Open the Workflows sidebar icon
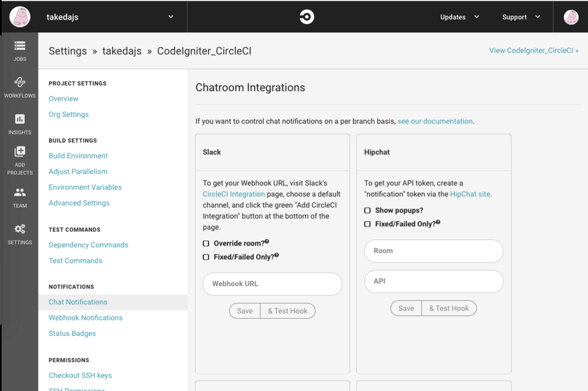 [x=20, y=82]
